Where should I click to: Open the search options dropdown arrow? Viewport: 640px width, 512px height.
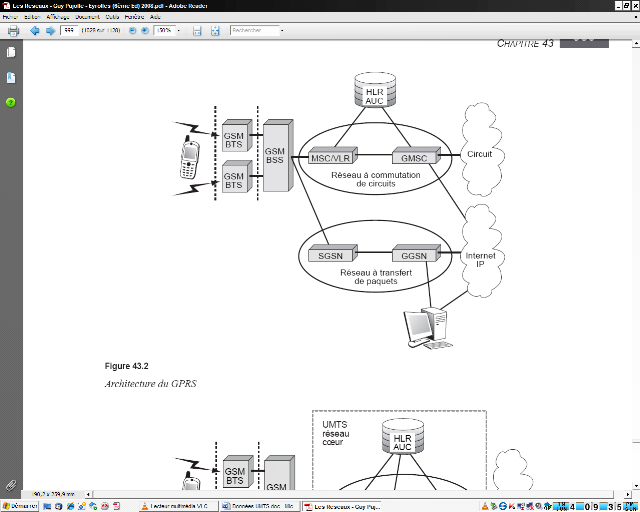282,31
